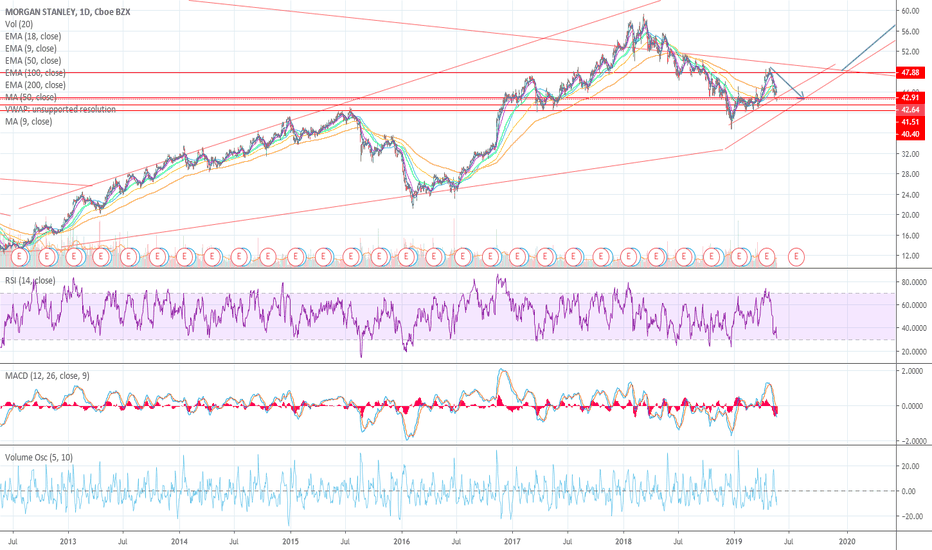Click 28.00 on the price axis

[x=910, y=174]
